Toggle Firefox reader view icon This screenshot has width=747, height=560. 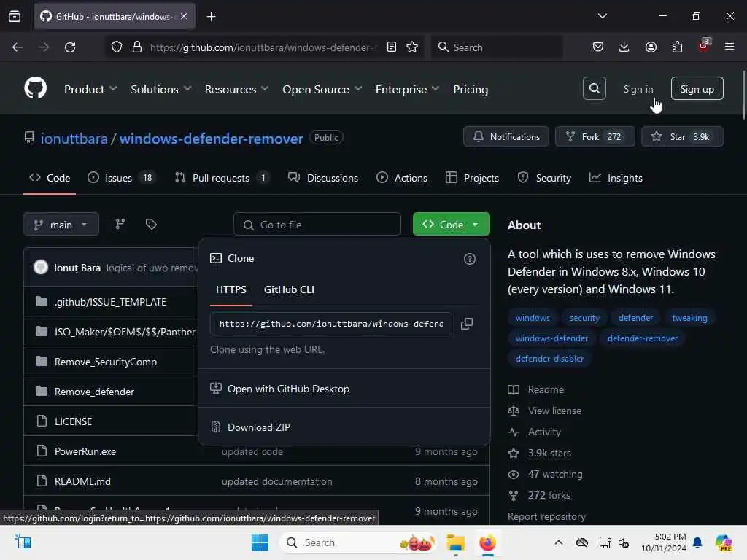click(x=392, y=47)
